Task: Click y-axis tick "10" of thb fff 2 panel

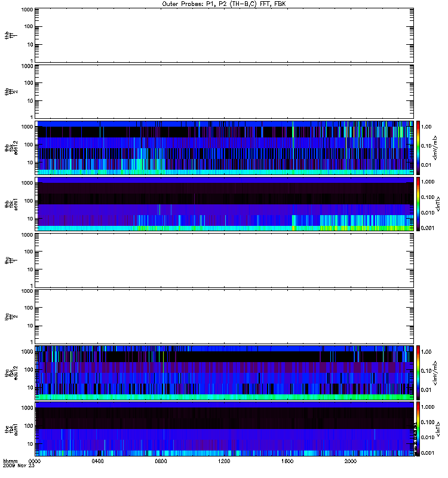Action: point(30,101)
